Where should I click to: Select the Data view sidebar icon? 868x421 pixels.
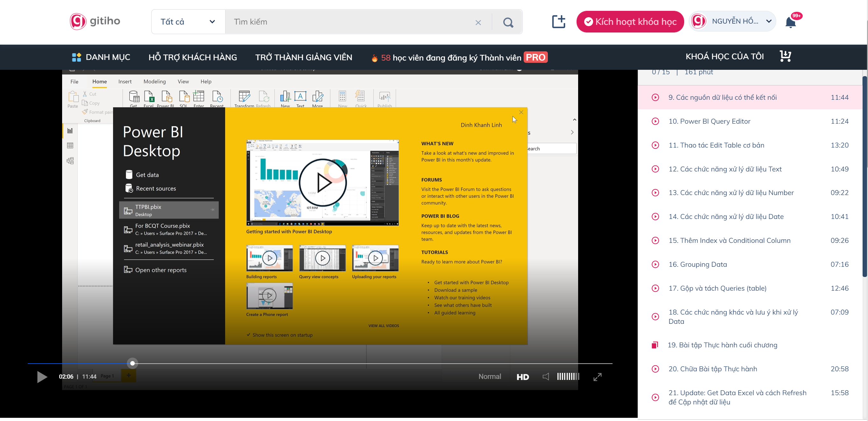pyautogui.click(x=70, y=146)
